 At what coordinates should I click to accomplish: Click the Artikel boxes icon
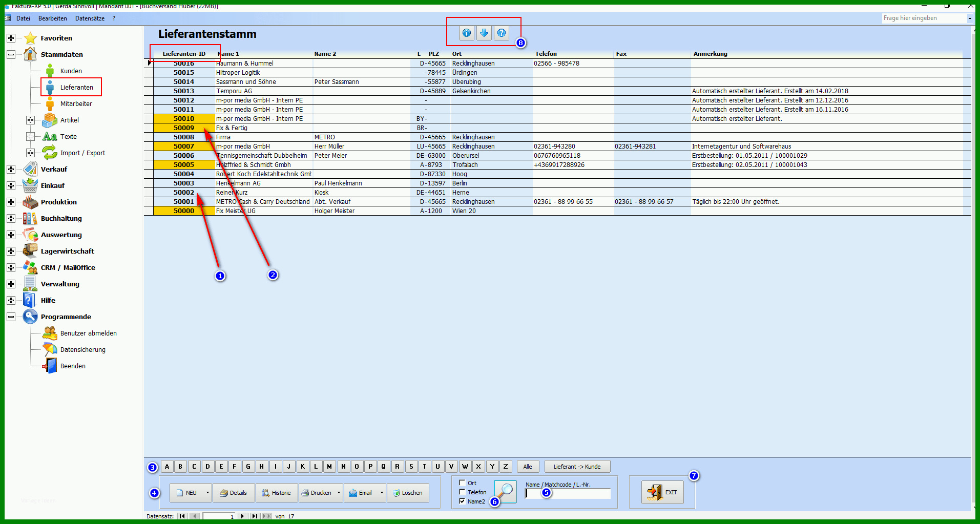[50, 120]
